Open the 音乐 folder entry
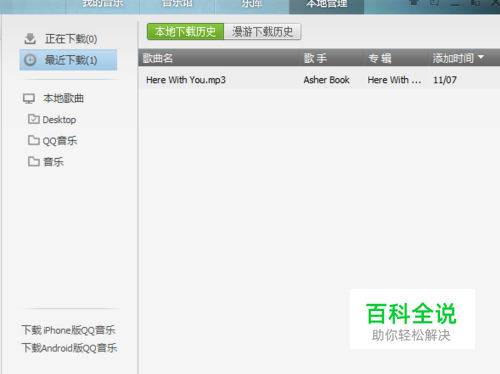500x374 pixels. [x=53, y=162]
